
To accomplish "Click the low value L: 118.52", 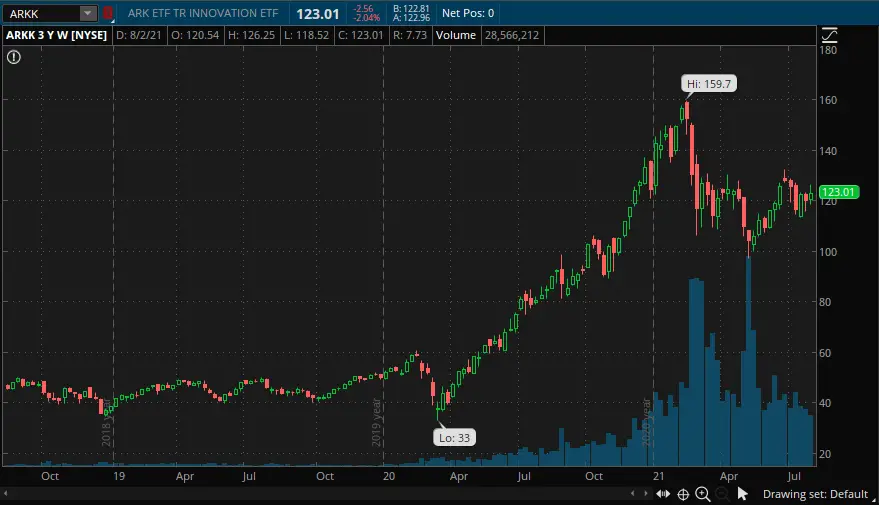I will click(307, 35).
